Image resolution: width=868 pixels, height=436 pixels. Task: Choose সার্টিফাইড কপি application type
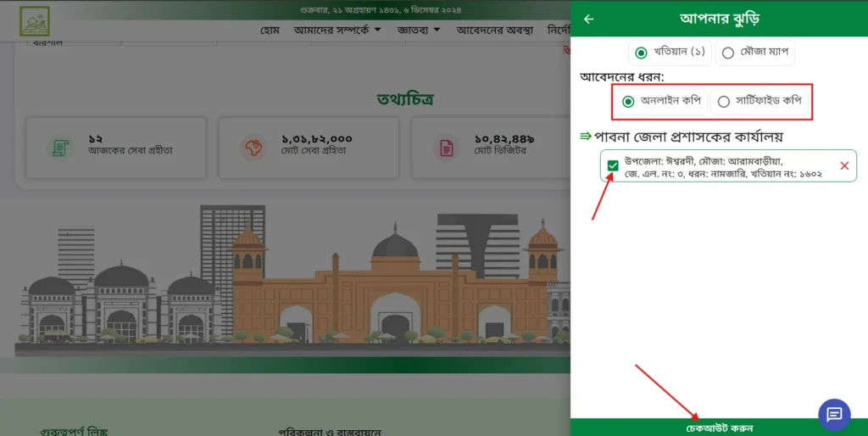[x=723, y=102]
